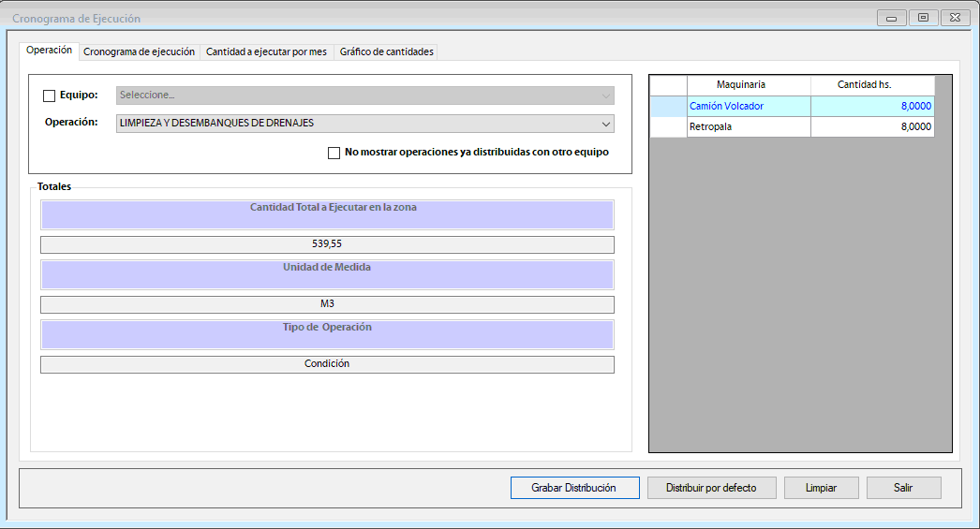Expand the Equipo dropdown list
980x529 pixels.
(605, 96)
